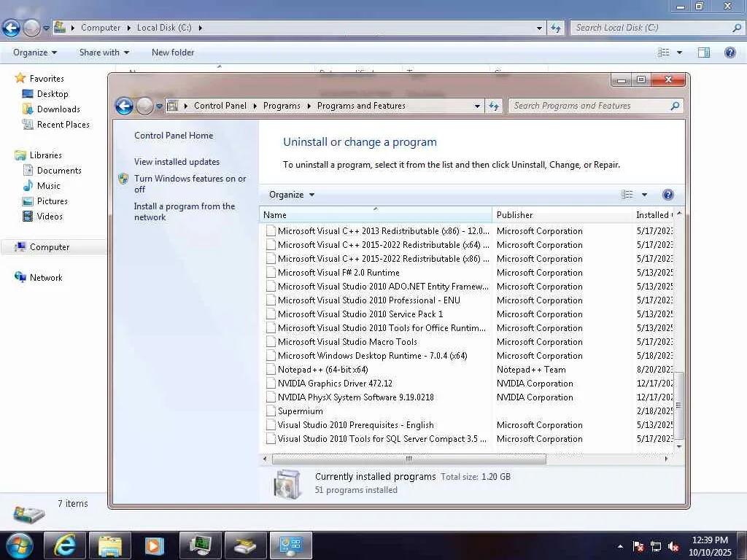This screenshot has width=747, height=560.
Task: Click the change view icon in Local Disk toolbar
Action: click(x=664, y=52)
